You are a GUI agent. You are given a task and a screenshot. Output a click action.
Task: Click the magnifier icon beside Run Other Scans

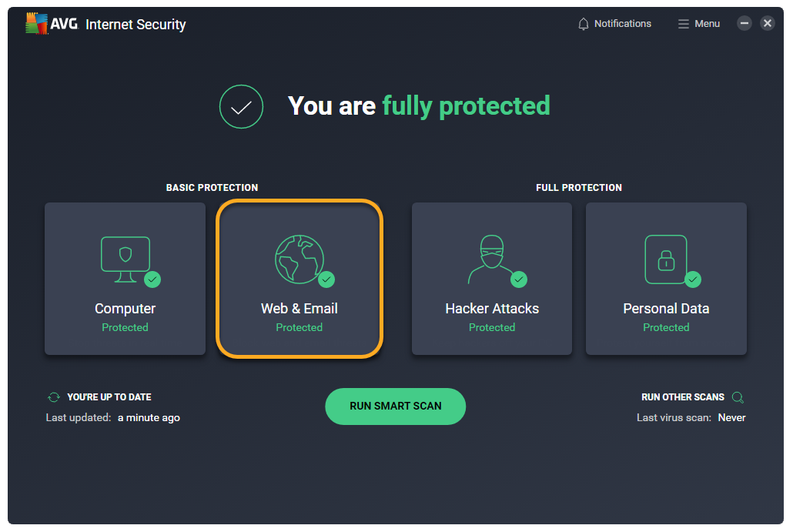[x=738, y=397]
